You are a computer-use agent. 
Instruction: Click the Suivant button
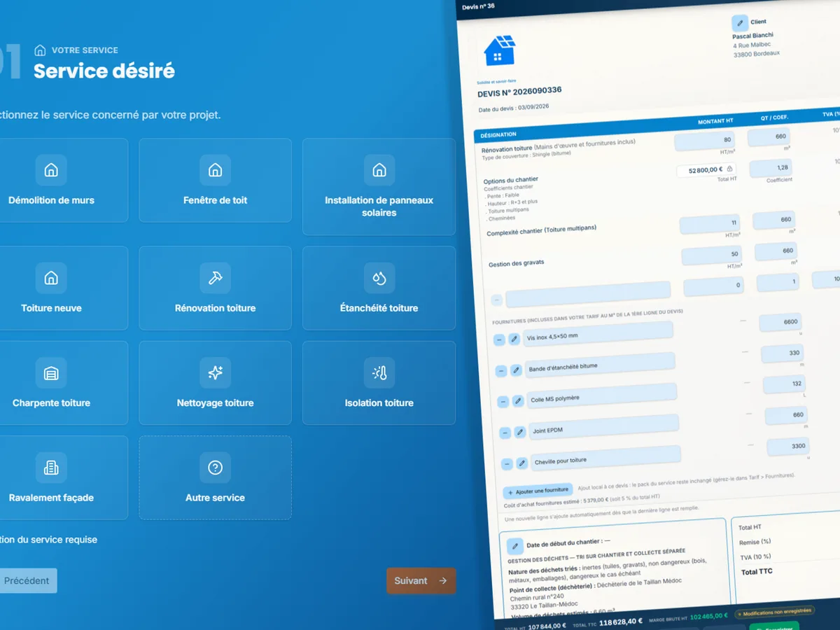click(x=421, y=581)
